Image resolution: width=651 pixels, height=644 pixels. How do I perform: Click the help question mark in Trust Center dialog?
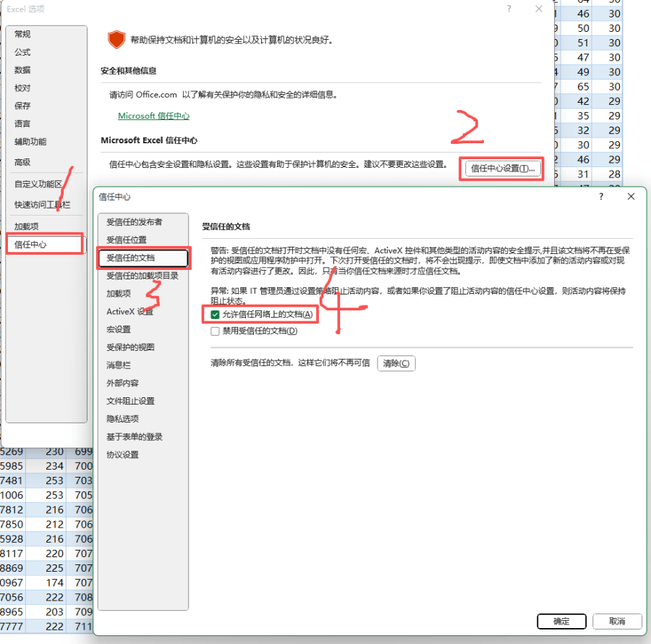click(602, 197)
